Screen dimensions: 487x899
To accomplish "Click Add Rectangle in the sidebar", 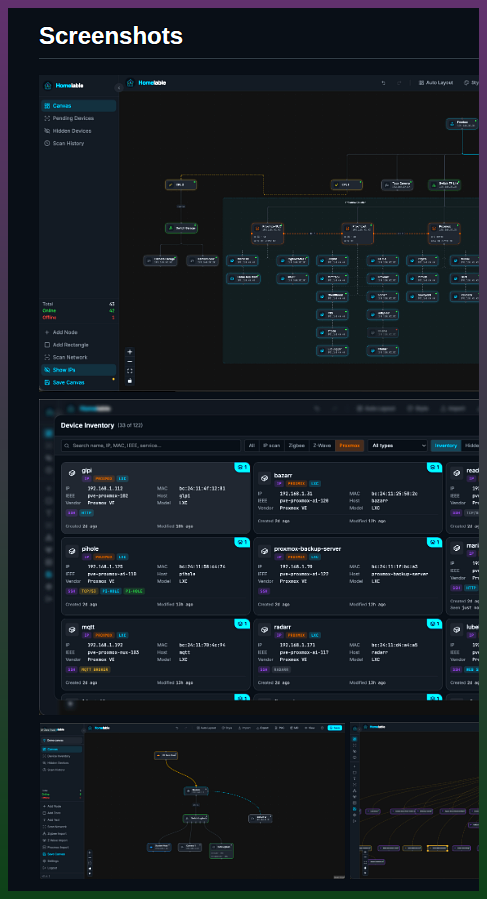I will (x=79, y=345).
